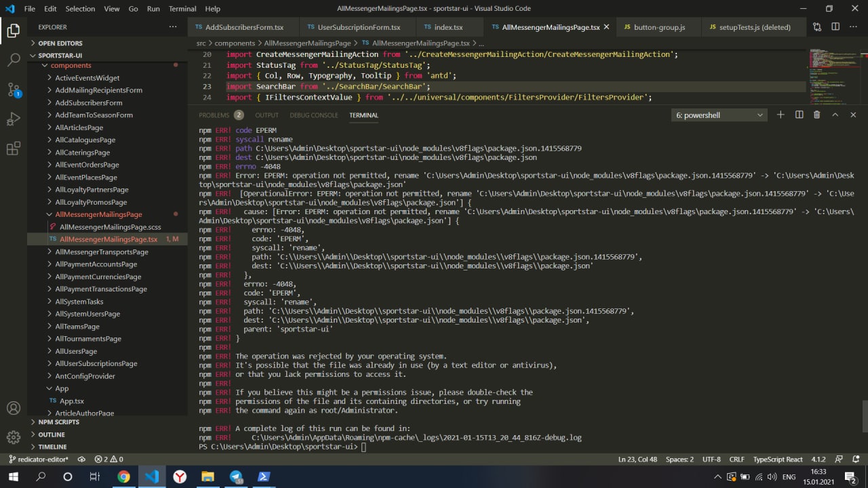This screenshot has height=488, width=868.
Task: Expand the OUTLINE section
Action: tap(107, 434)
